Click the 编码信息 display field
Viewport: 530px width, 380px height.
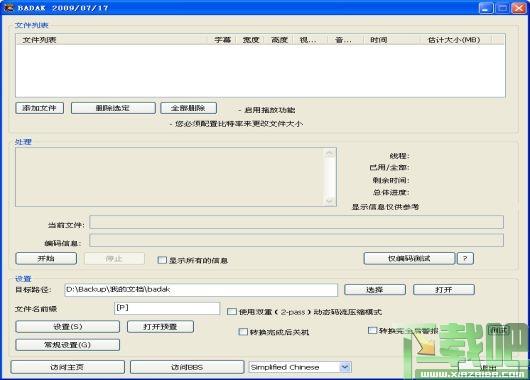pos(296,240)
